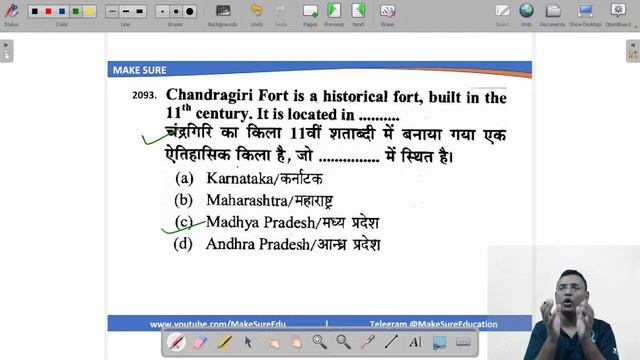Select the Scroll page hand tool
This screenshot has width=640, height=360.
click(296, 342)
